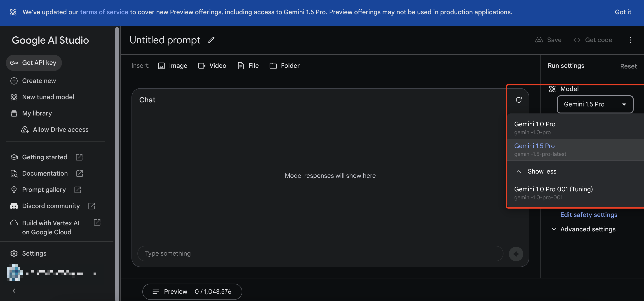Click the sparkle run button icon
Screen dimensions: 644x301
click(516, 254)
